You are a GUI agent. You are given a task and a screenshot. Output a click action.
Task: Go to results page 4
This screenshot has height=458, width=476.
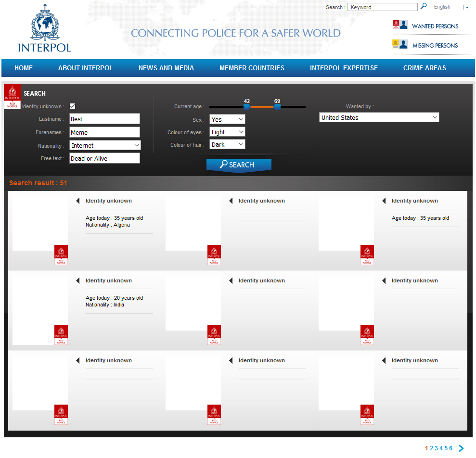[x=441, y=448]
